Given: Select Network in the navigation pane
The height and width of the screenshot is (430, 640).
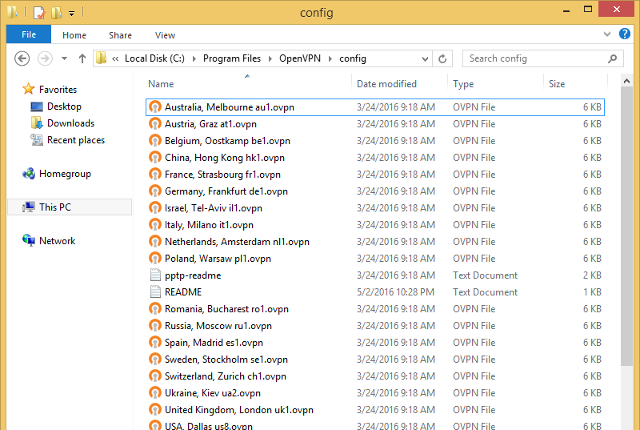Looking at the screenshot, I should click(57, 241).
